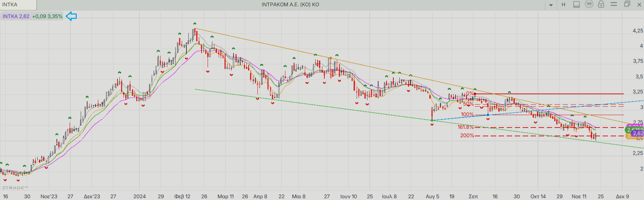The height and width of the screenshot is (200, 644).
Task: Select the INTKA symbol tab
Action: point(18,5)
